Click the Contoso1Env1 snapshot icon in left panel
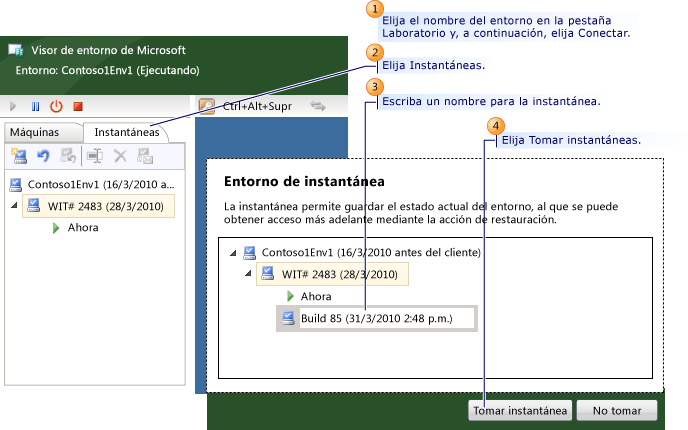This screenshot has height=430, width=688. 16,185
